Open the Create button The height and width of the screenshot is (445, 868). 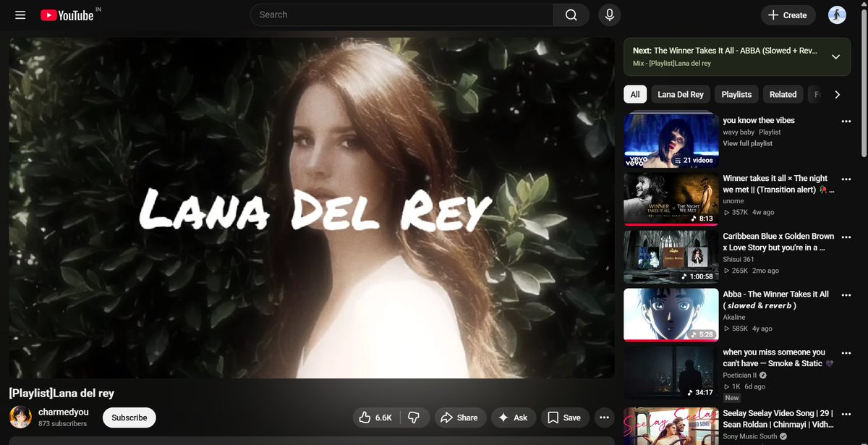tap(788, 15)
